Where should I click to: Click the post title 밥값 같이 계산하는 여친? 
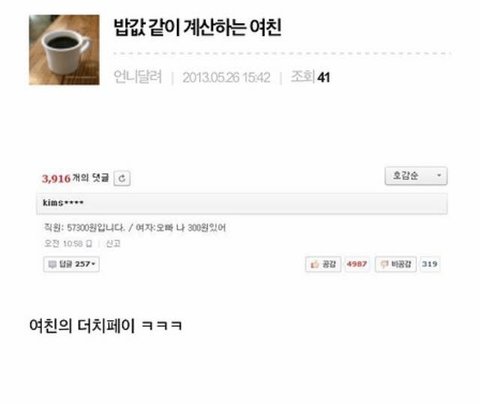[x=198, y=27]
